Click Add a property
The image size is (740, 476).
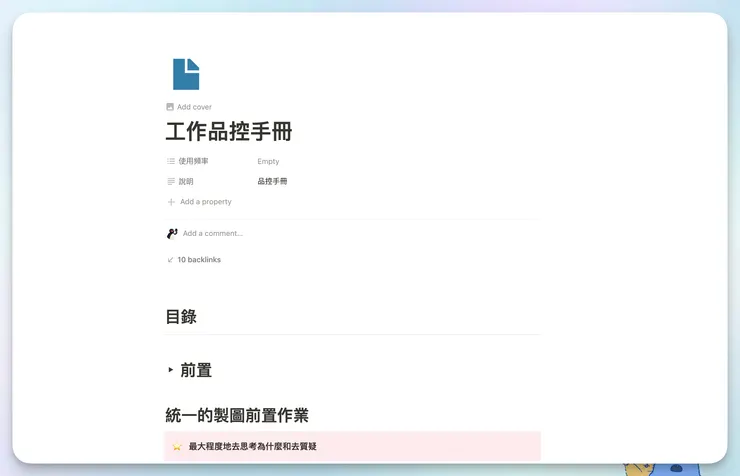pos(199,201)
